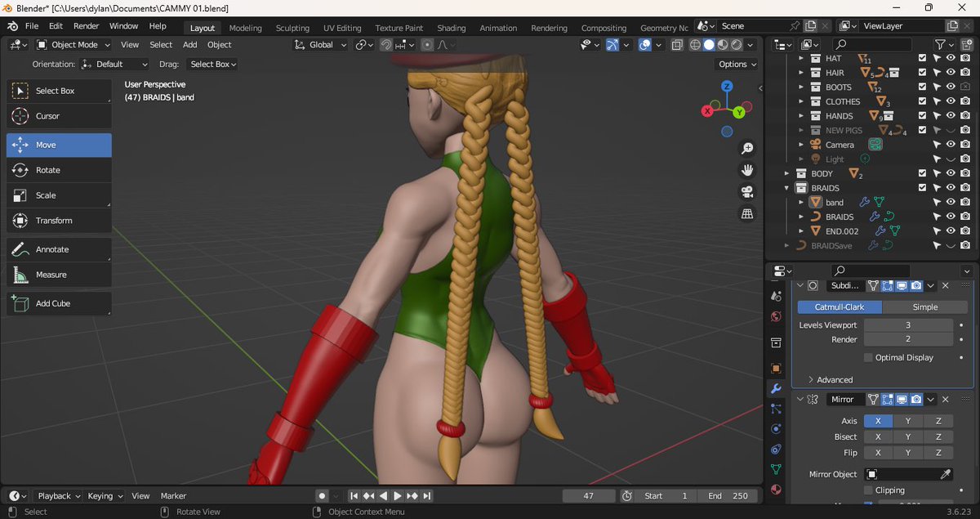Pick Mirror Object with the eyedropper
The width and height of the screenshot is (980, 519).
click(x=946, y=474)
